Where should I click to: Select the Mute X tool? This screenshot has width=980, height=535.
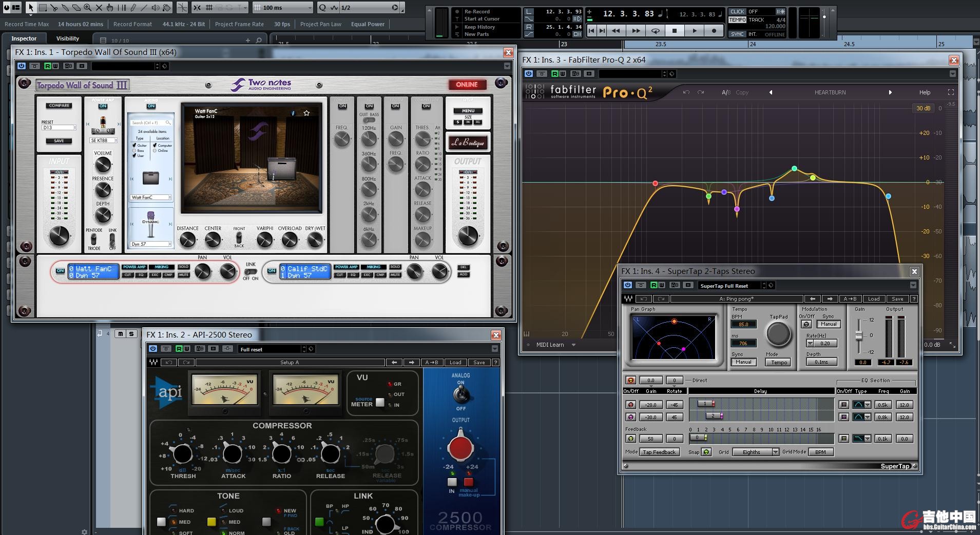pyautogui.click(x=99, y=7)
